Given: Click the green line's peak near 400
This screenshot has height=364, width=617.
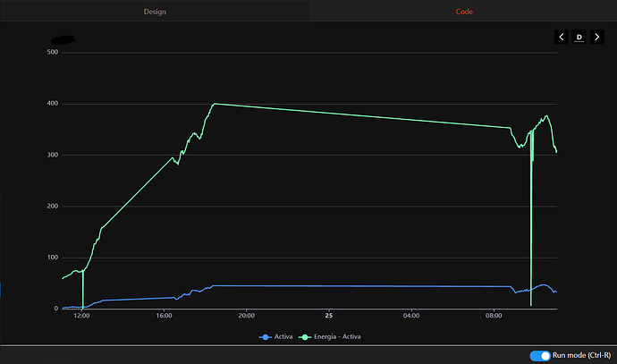Looking at the screenshot, I should point(215,104).
